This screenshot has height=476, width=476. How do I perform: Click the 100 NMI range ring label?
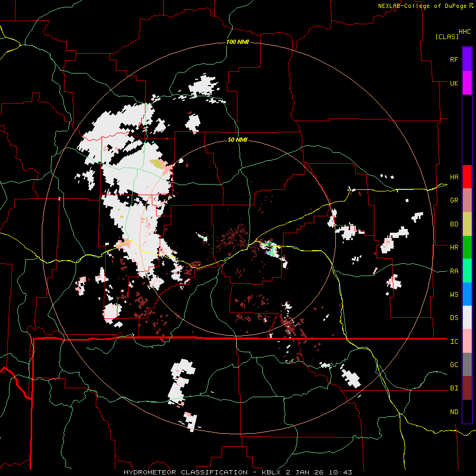pyautogui.click(x=237, y=42)
